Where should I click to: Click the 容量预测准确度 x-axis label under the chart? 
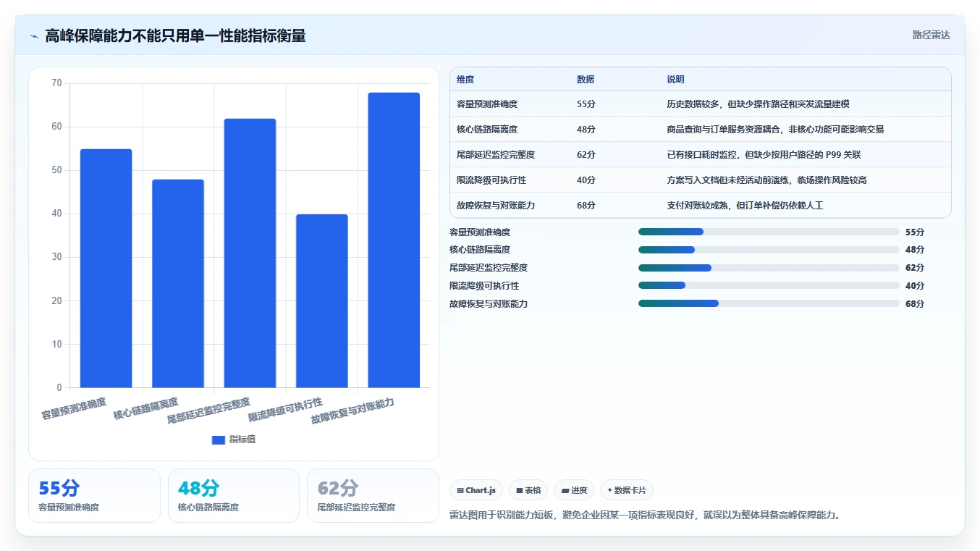point(74,408)
